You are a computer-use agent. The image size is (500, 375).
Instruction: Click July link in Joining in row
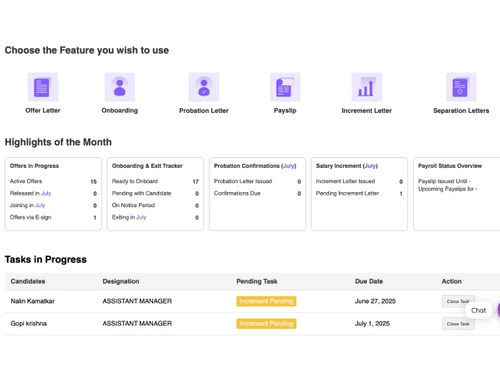pyautogui.click(x=40, y=205)
